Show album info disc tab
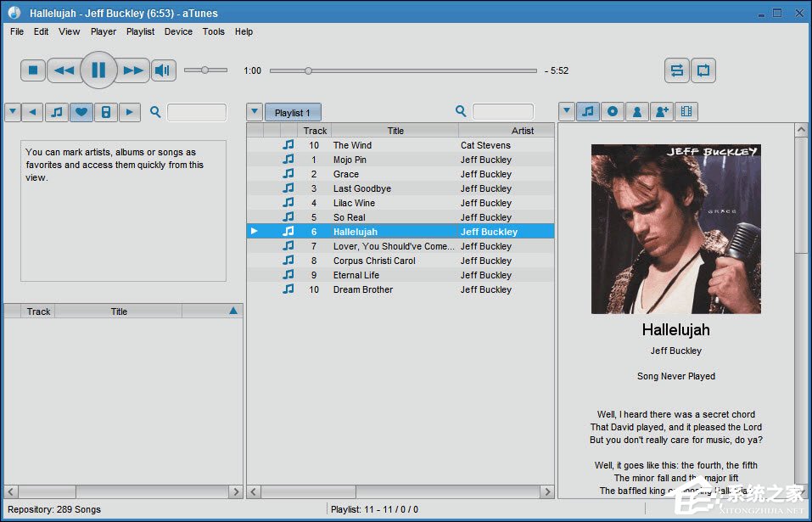Viewport: 812px width, 522px height. (x=612, y=112)
